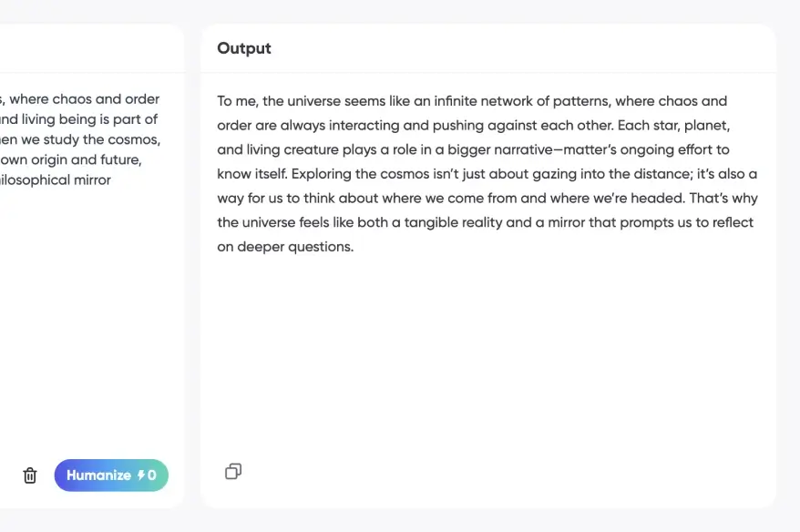
Task: Click the input line "where chaos and order"
Action: 86,99
